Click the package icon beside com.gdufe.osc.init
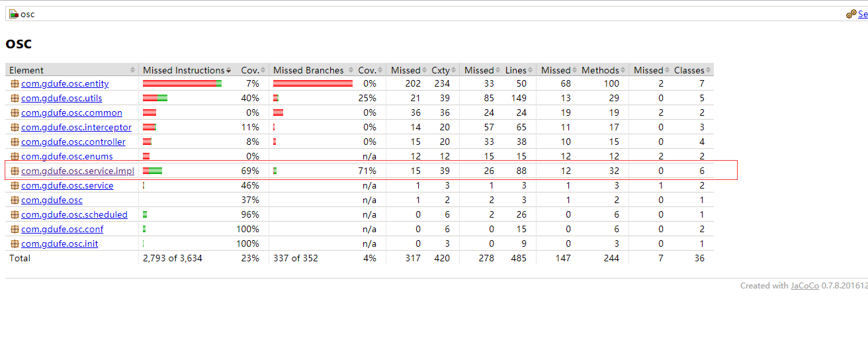Viewport: 868px width, 348px height. coord(15,244)
